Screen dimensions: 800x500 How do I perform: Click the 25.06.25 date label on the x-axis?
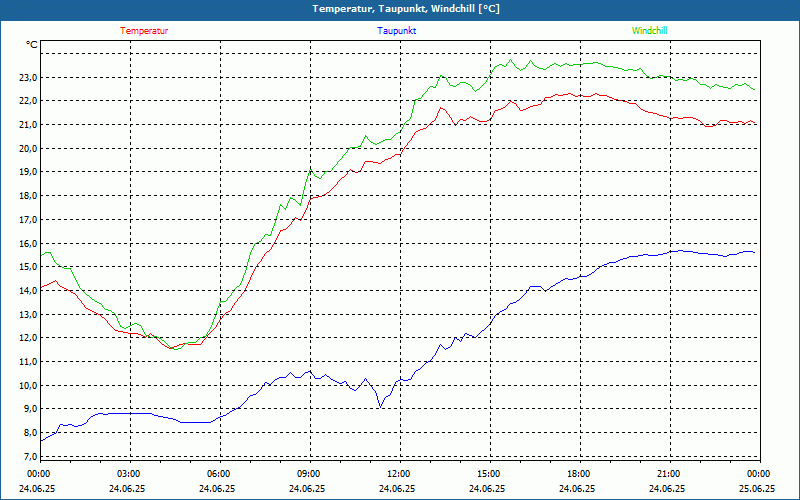[x=757, y=488]
